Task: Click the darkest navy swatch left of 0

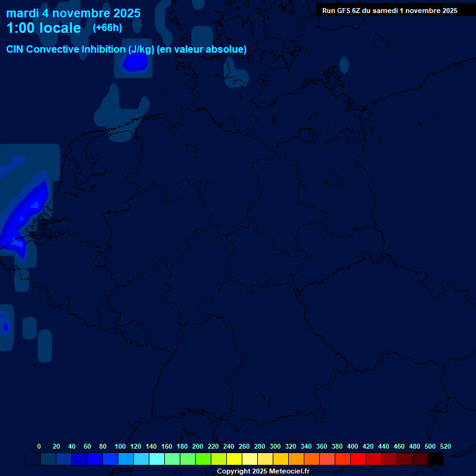Action: pyautogui.click(x=33, y=459)
